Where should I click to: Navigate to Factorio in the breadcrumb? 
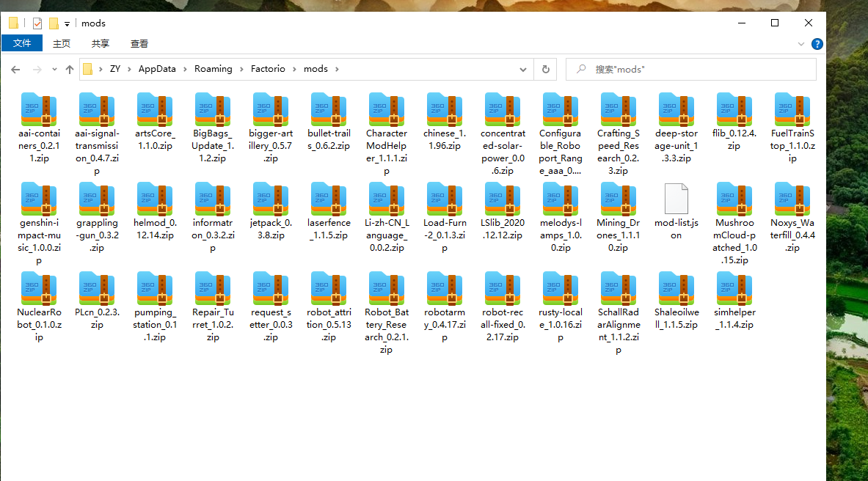(268, 69)
